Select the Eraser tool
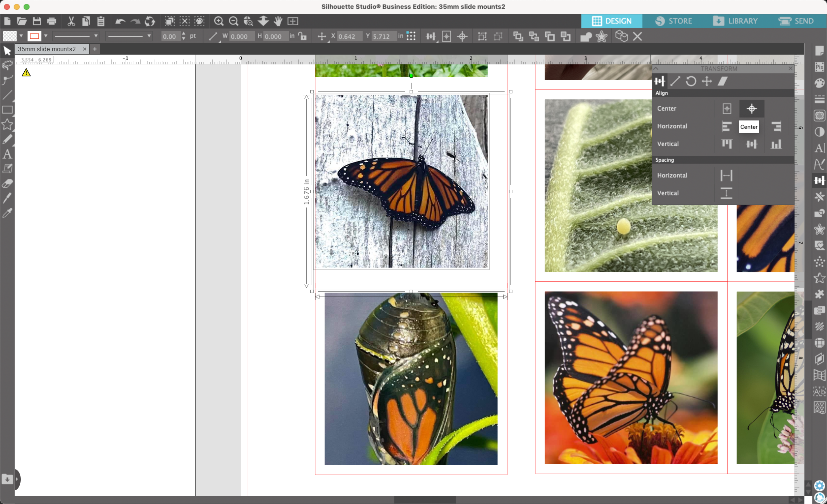The image size is (827, 504). pyautogui.click(x=7, y=183)
